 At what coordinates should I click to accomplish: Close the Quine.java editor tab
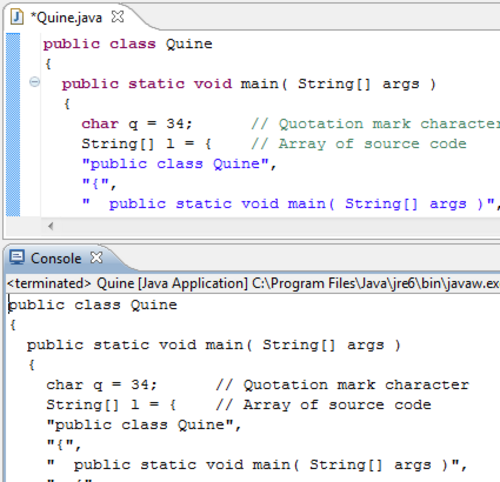(x=117, y=17)
